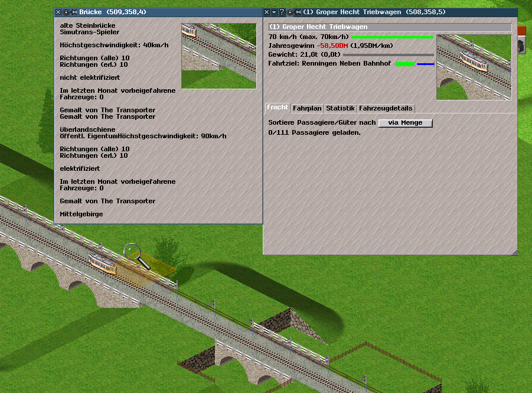This screenshot has width=532, height=393.
Task: Click the 'nicht elektrifiziert' text
Action: 90,78
